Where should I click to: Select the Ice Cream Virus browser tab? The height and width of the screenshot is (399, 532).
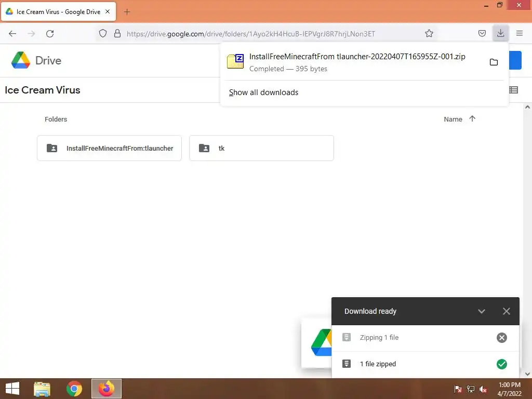(58, 11)
